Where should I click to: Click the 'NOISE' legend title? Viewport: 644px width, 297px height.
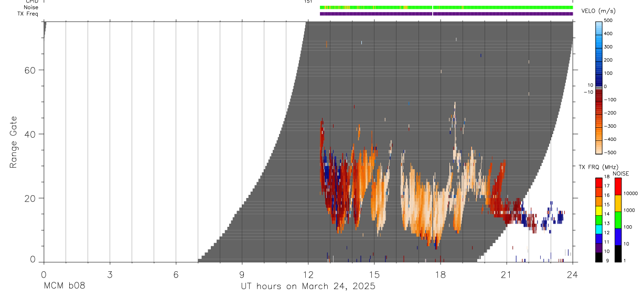pyautogui.click(x=621, y=174)
